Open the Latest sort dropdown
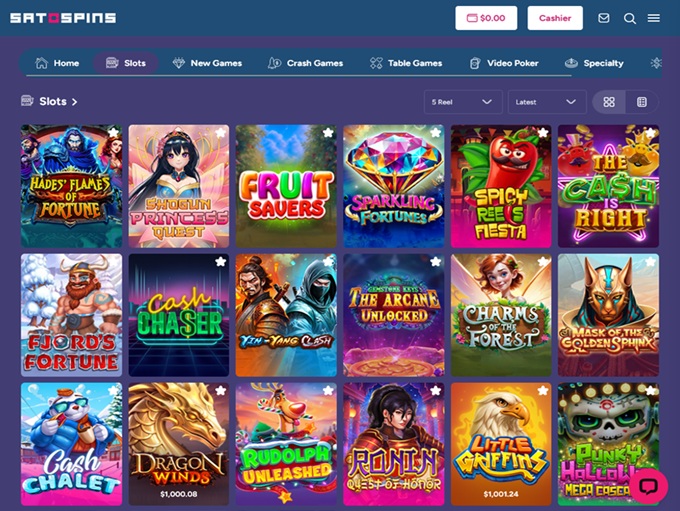The image size is (680, 511). tap(547, 102)
